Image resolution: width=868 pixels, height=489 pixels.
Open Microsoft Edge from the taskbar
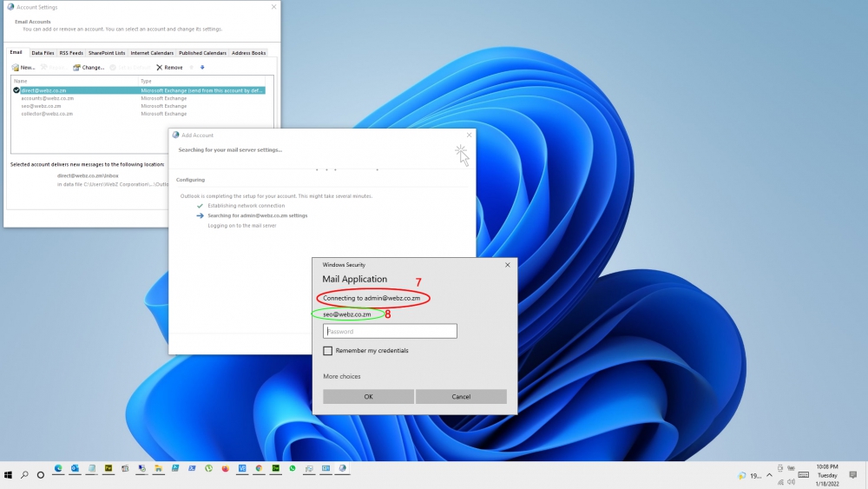coord(58,468)
